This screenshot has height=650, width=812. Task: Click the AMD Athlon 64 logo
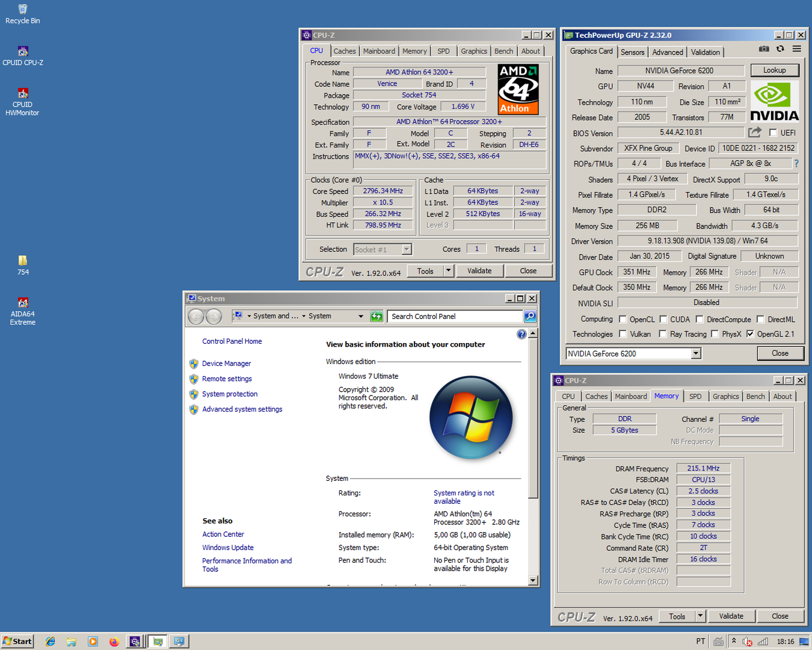[518, 90]
